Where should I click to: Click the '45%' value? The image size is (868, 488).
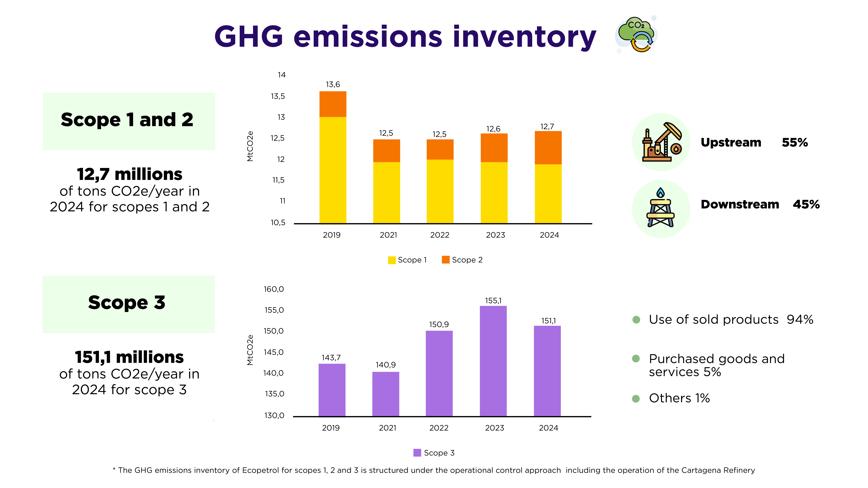click(806, 204)
